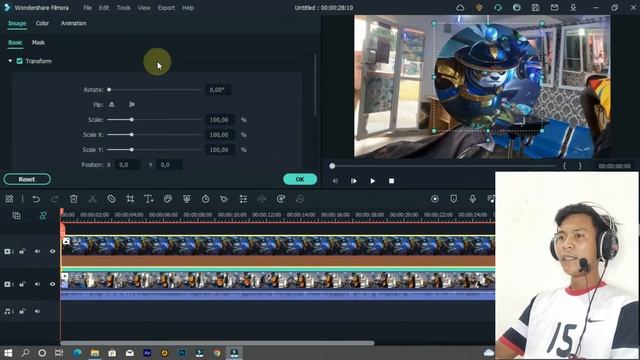640x360 pixels.
Task: Open the messages envelope icon
Action: point(554,8)
